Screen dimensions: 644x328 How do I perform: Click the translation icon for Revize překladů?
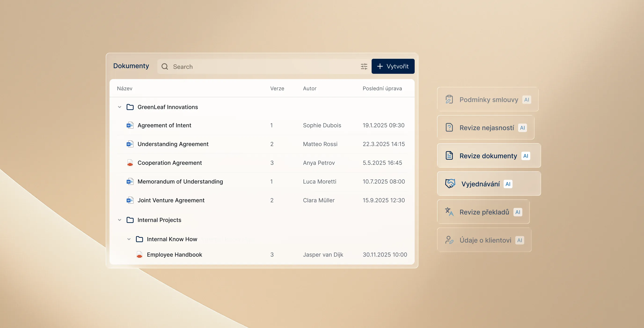(x=449, y=212)
